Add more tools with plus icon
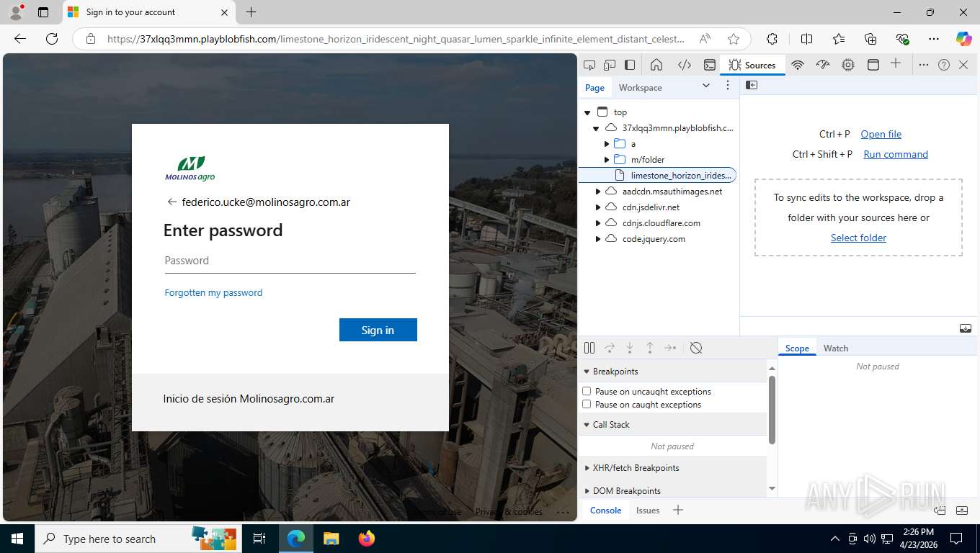Image resolution: width=980 pixels, height=553 pixels. (896, 63)
